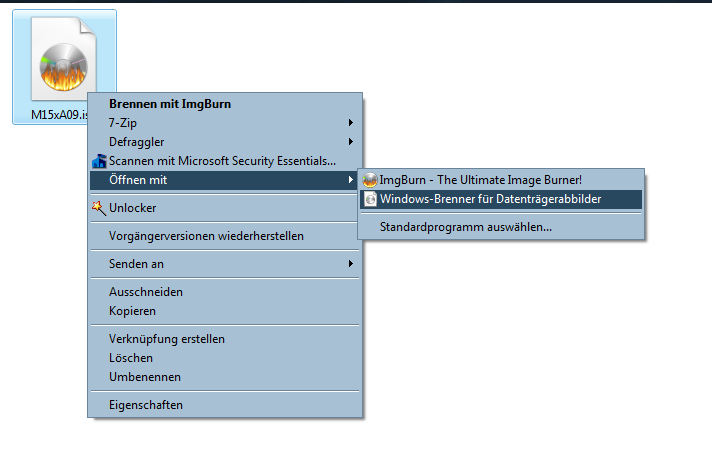Choose Kopieren from context menu
This screenshot has width=712, height=472.
point(226,311)
